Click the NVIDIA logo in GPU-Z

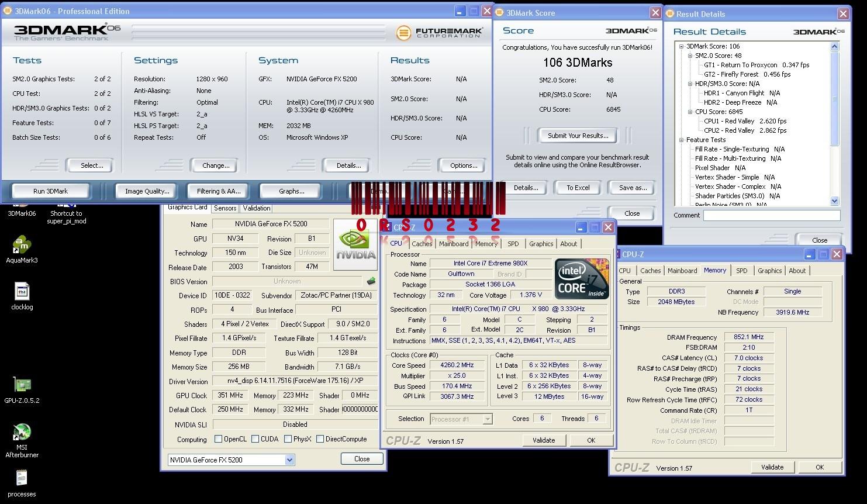355,244
